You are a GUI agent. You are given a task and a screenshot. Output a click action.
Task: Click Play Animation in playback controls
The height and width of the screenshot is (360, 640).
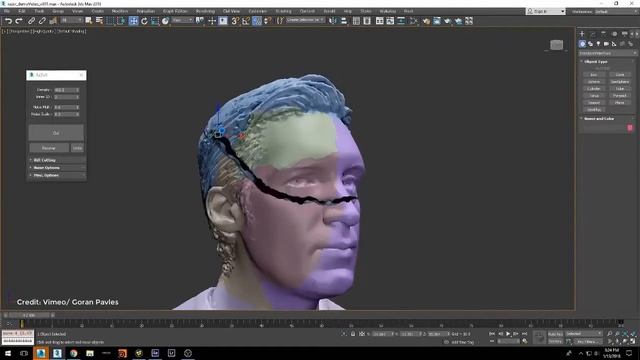508,334
